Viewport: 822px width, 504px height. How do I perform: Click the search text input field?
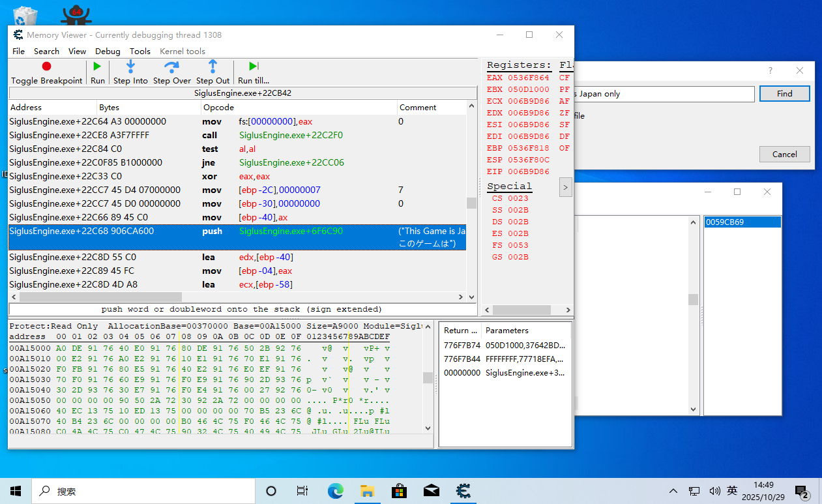tap(664, 94)
